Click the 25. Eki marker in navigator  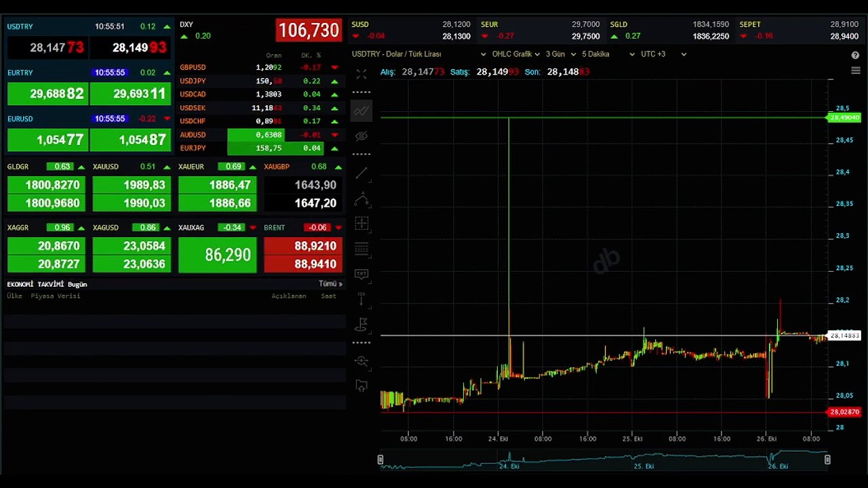[644, 466]
